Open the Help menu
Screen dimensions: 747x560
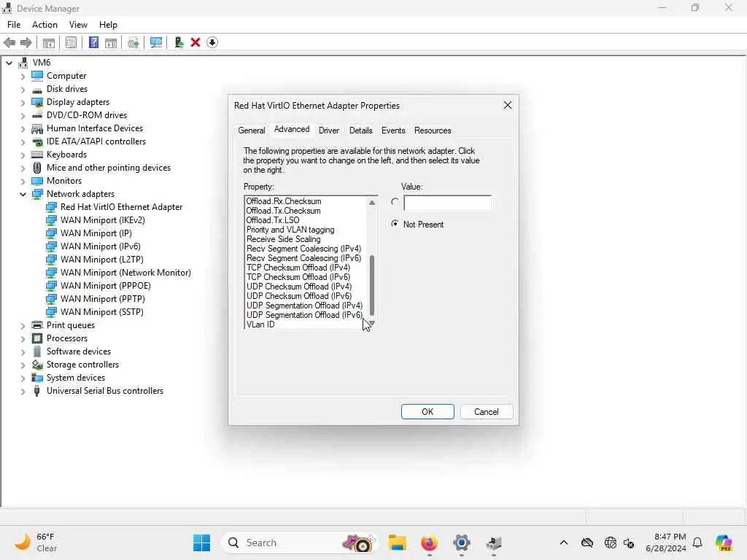[108, 25]
